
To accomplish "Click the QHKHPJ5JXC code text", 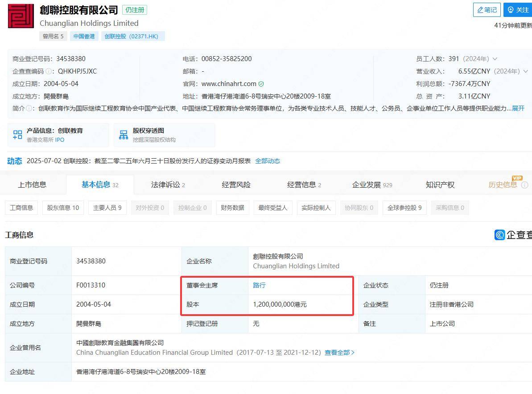I will 77,71.
